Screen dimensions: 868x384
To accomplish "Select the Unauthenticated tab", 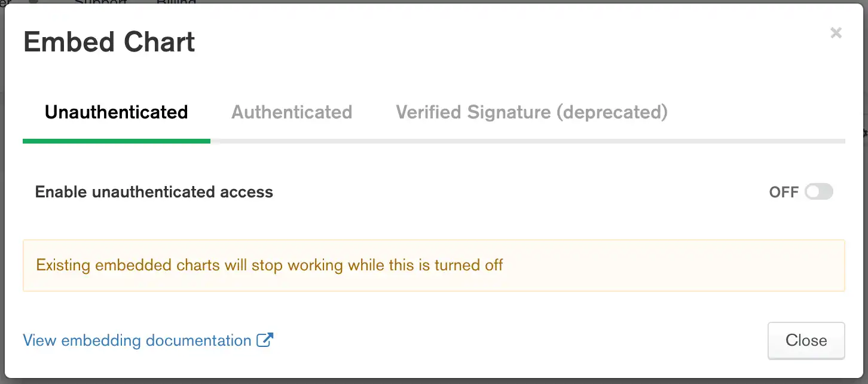I will pos(116,111).
